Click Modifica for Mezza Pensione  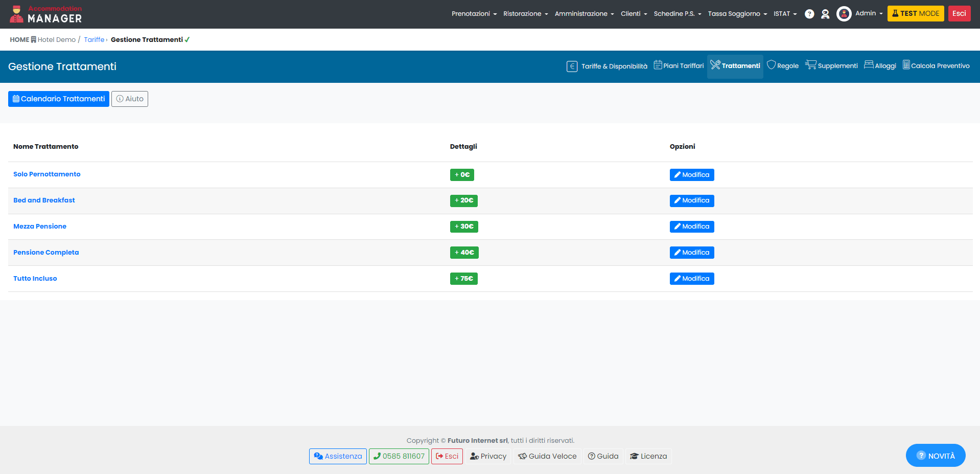click(x=691, y=227)
